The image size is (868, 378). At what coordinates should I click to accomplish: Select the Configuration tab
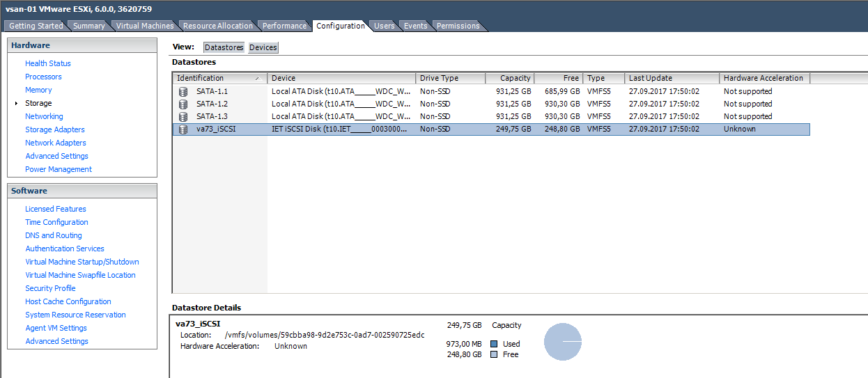tap(340, 26)
